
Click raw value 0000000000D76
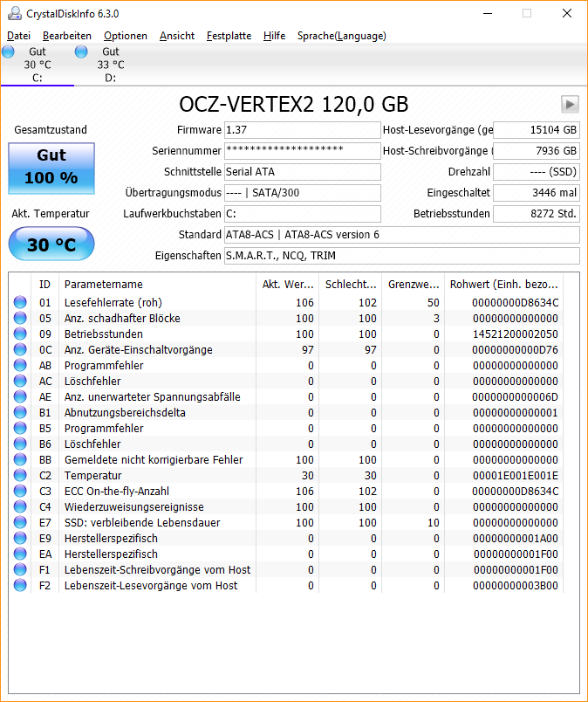pyautogui.click(x=515, y=349)
